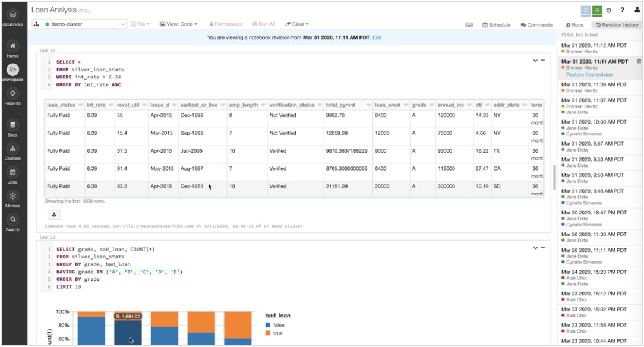The width and height of the screenshot is (644, 347).
Task: Open the Clear dropdown menu
Action: (297, 24)
